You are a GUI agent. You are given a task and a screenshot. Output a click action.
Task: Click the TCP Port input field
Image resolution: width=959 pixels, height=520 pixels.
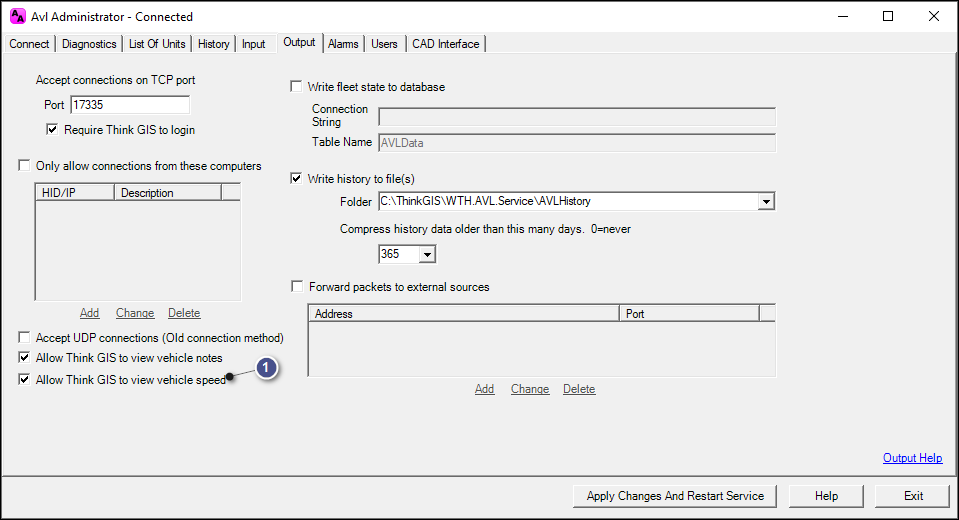click(x=130, y=105)
